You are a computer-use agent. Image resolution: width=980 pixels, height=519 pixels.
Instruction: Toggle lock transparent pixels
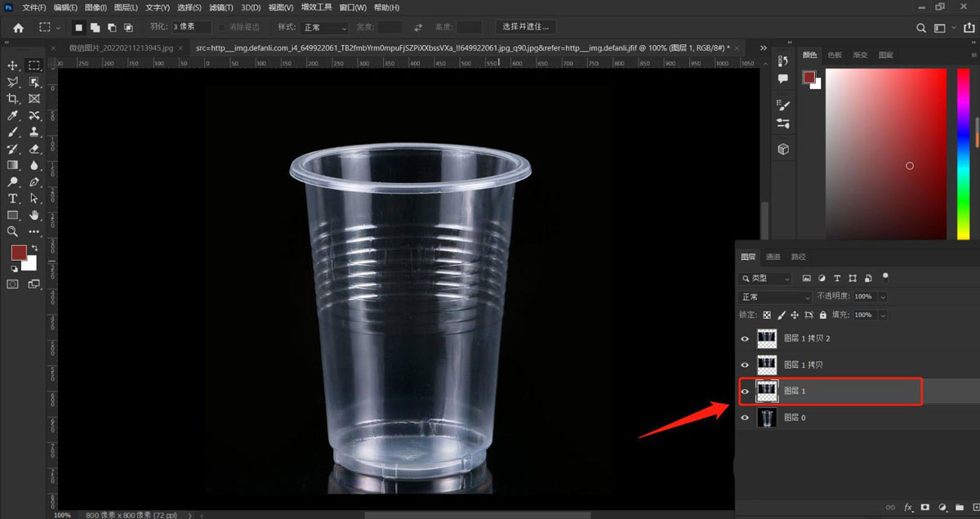tap(766, 315)
